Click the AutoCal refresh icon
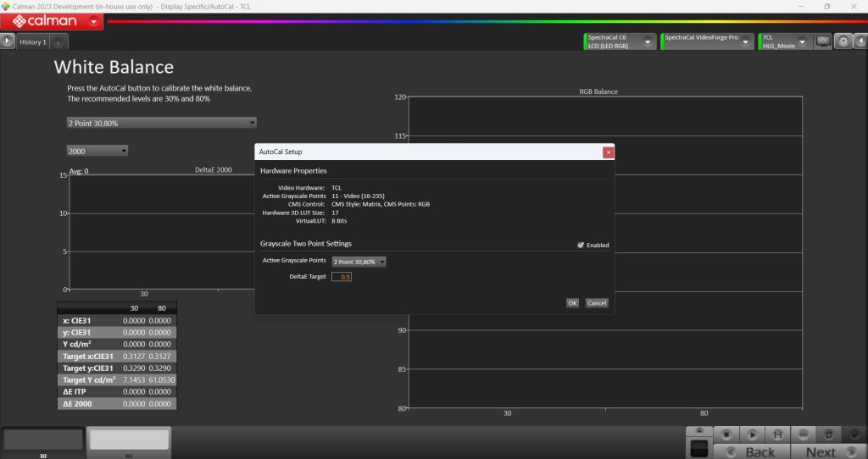868x459 pixels. coord(828,434)
